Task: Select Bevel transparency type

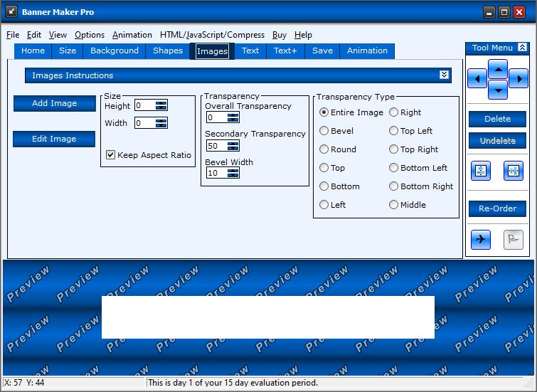Action: [336, 131]
